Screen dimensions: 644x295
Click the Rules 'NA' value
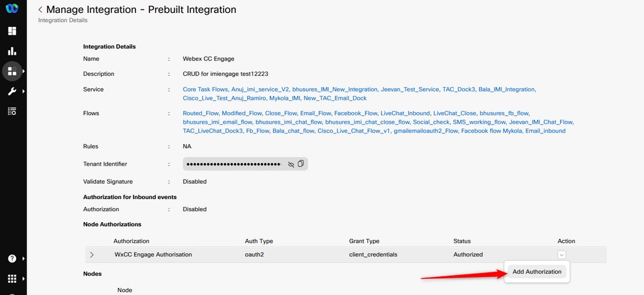[x=187, y=146]
